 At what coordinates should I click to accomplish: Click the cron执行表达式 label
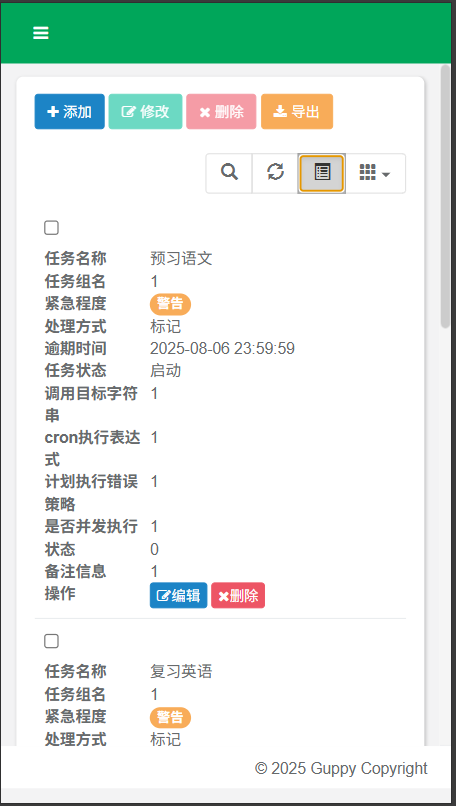click(93, 448)
